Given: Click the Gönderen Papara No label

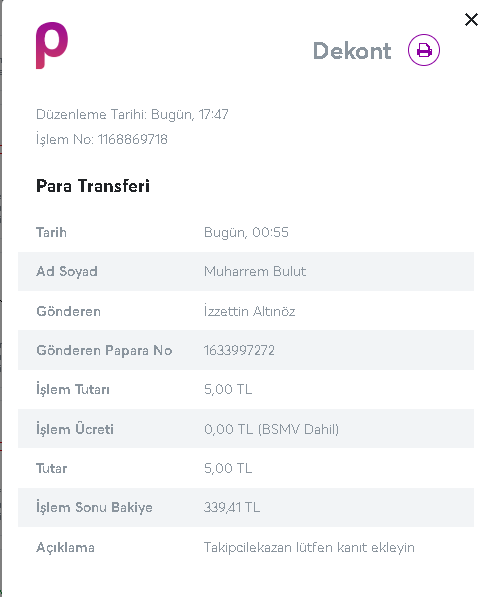Looking at the screenshot, I should pyautogui.click(x=104, y=351).
